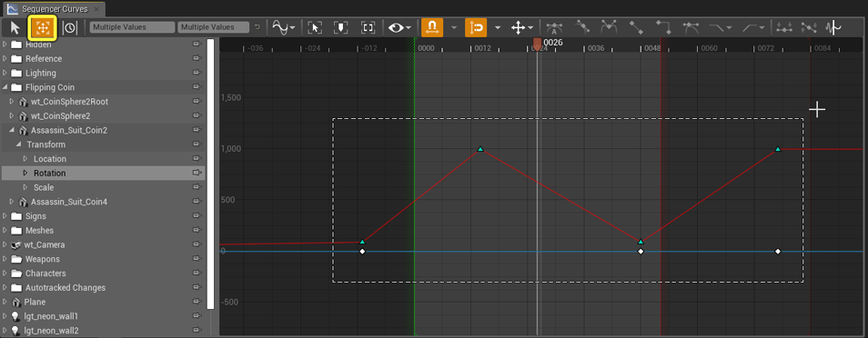
Task: Set constant stepped interpolation for keys
Action: (x=663, y=27)
